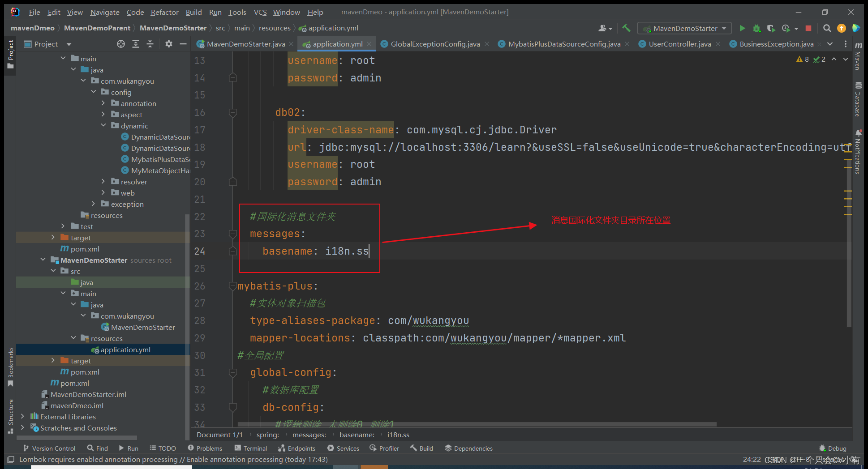
Task: Run with Coverage using the shield icon
Action: (771, 28)
